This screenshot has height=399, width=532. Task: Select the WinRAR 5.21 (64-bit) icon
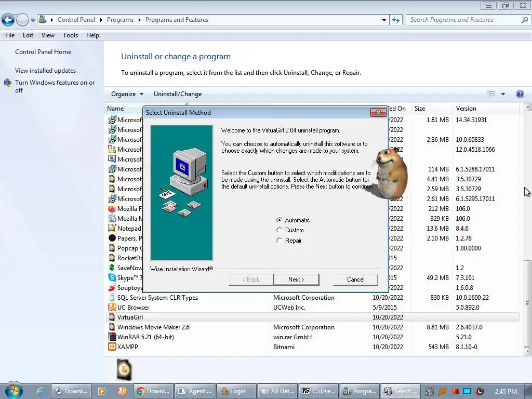pos(112,337)
